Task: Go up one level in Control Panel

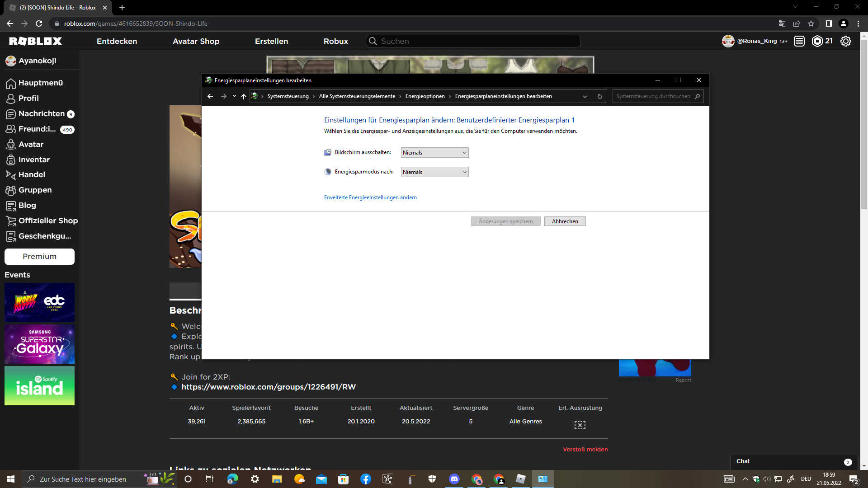Action: [244, 96]
